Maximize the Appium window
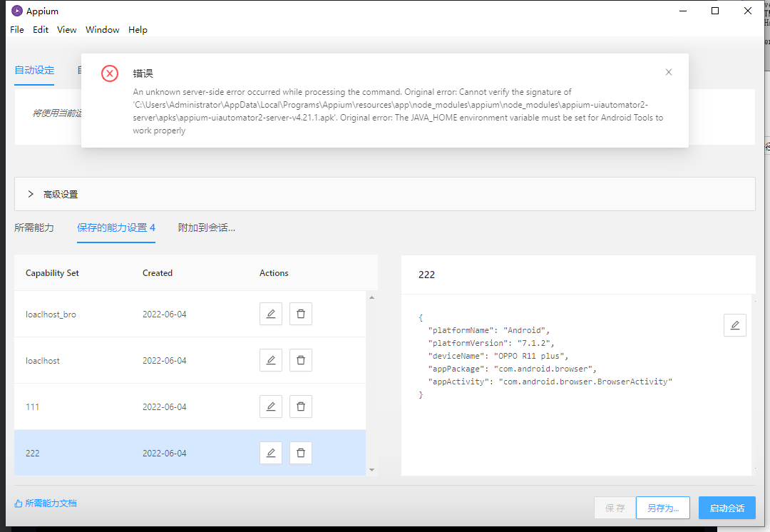 715,11
